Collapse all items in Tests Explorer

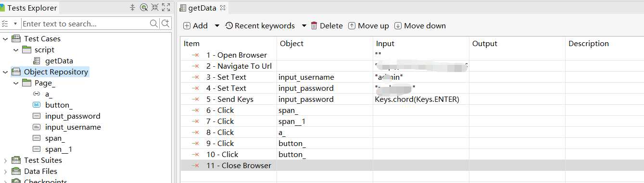click(x=133, y=7)
